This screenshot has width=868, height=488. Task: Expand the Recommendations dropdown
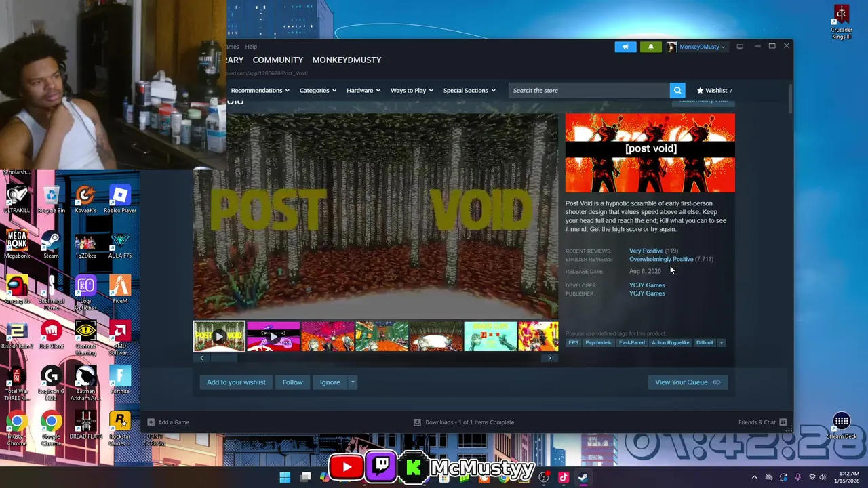tap(260, 90)
